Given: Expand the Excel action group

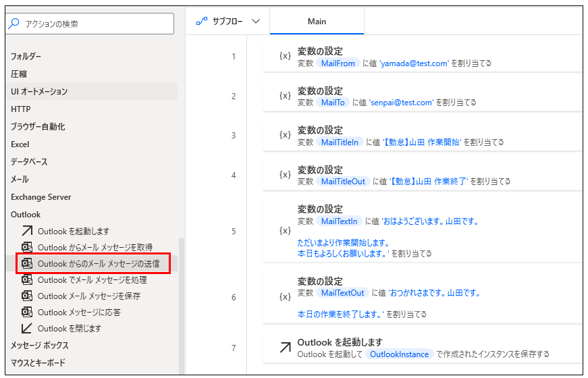Looking at the screenshot, I should pos(20,144).
